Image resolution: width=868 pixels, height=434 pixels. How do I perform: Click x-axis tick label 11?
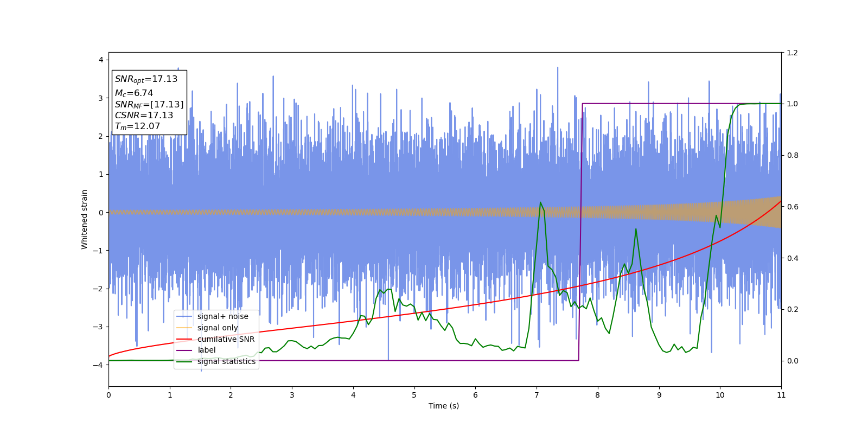tap(781, 395)
